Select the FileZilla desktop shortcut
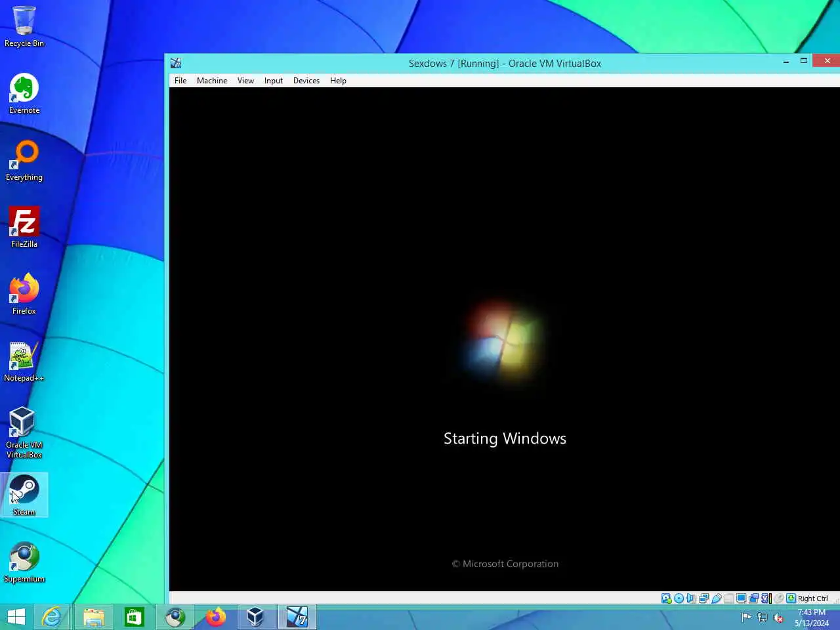The width and height of the screenshot is (840, 630). tap(24, 228)
